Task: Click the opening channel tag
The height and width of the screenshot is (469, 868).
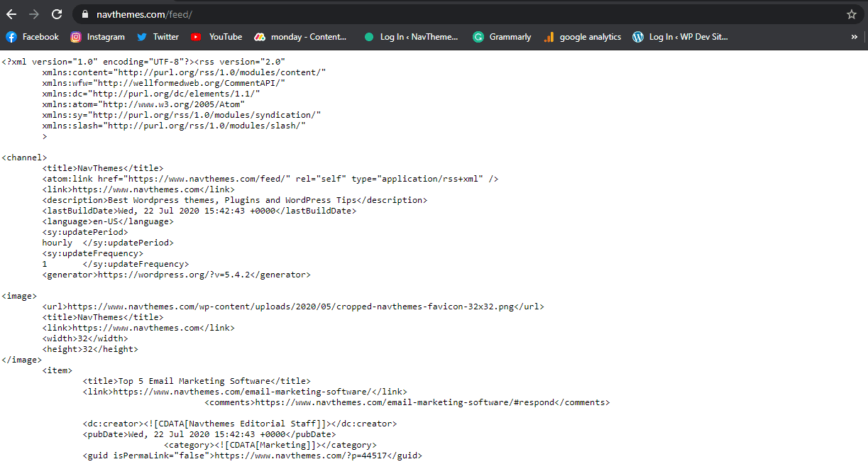Action: coord(24,158)
